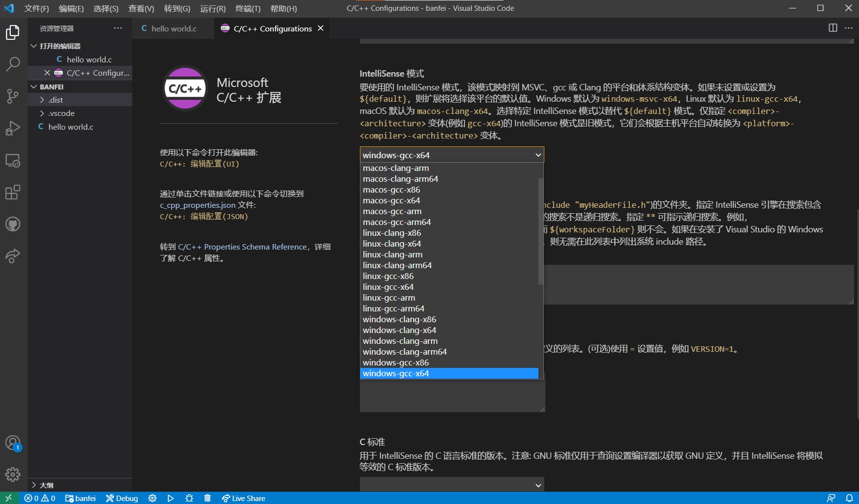Open the C 标准 dropdown
This screenshot has height=504, width=859.
[452, 485]
